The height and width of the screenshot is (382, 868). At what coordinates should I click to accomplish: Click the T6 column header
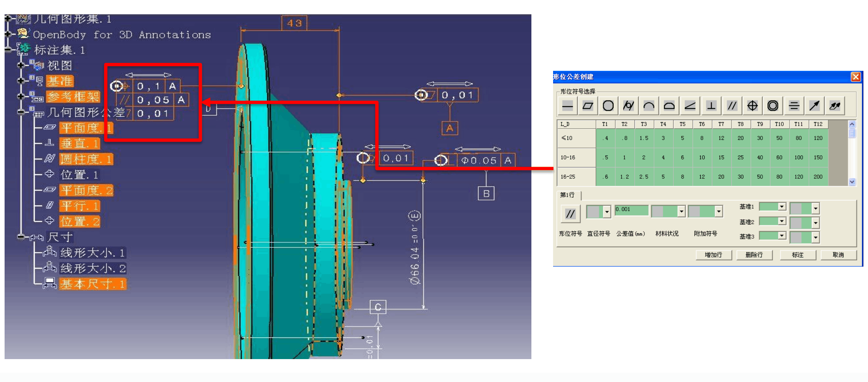(x=702, y=124)
